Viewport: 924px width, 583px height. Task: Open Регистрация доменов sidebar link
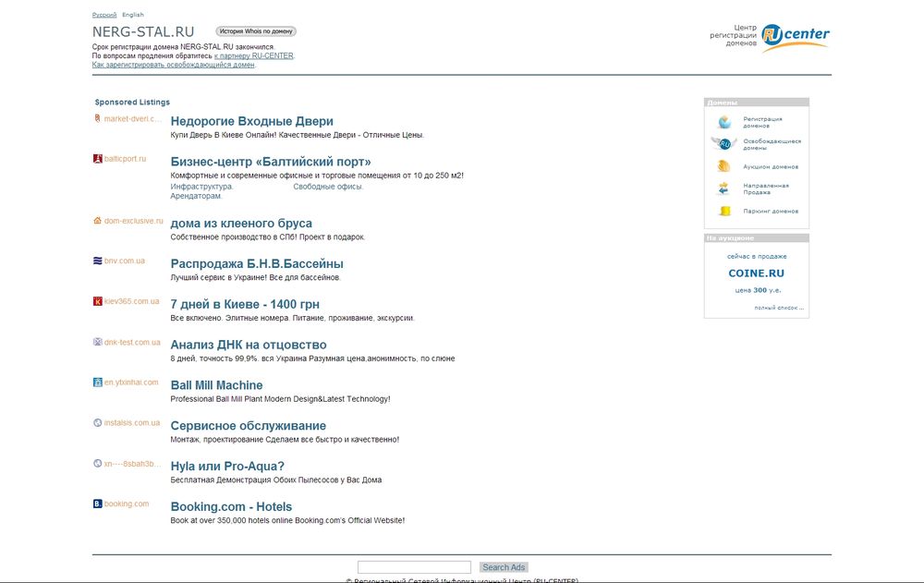tap(762, 122)
